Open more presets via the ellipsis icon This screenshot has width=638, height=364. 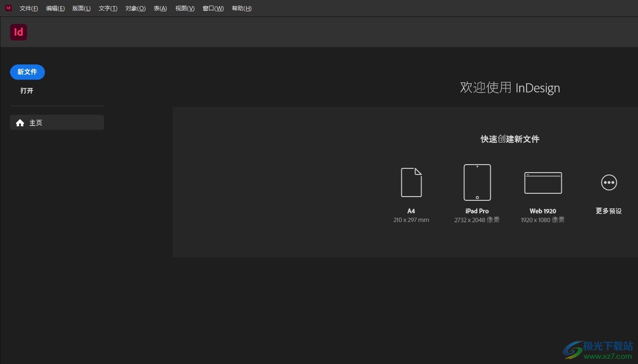[609, 182]
